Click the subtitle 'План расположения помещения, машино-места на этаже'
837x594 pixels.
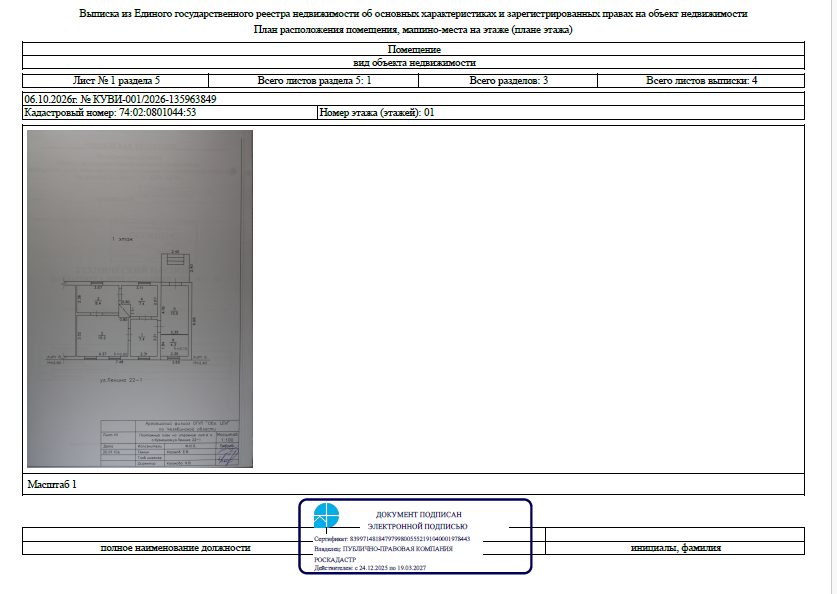413,30
